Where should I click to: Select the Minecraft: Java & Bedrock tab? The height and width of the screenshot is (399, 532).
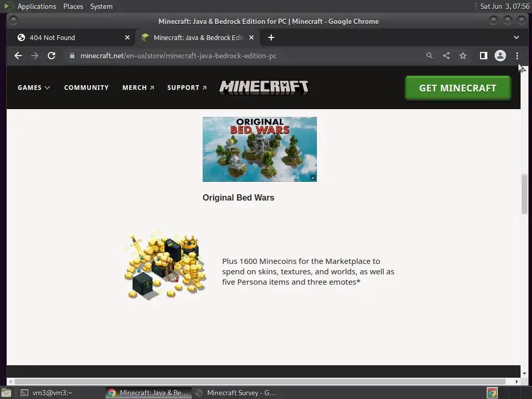[198, 37]
